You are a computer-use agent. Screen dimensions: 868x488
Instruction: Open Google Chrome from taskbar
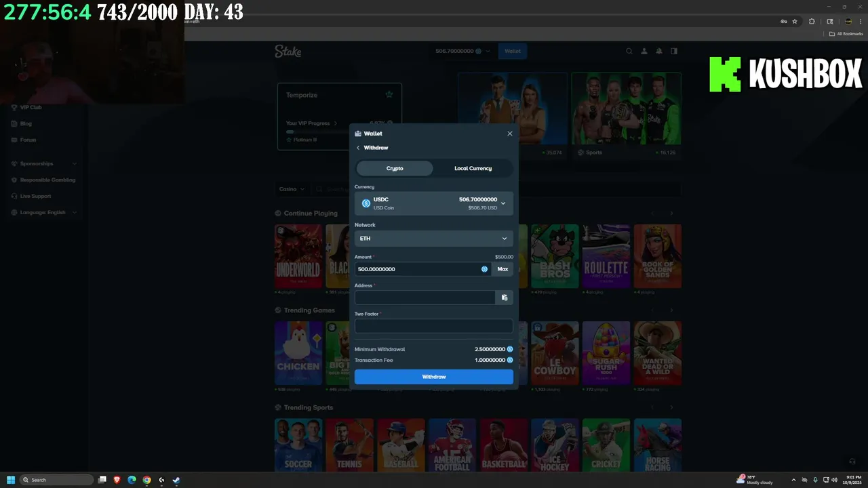coord(146,480)
